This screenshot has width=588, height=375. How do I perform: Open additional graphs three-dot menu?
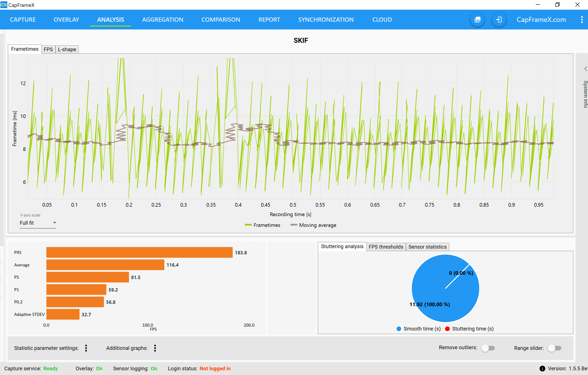155,348
